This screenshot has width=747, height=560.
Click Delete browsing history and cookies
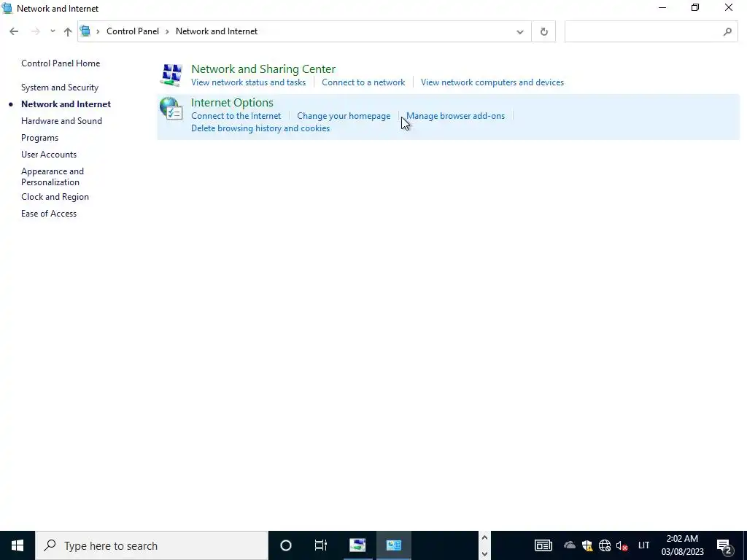(260, 128)
